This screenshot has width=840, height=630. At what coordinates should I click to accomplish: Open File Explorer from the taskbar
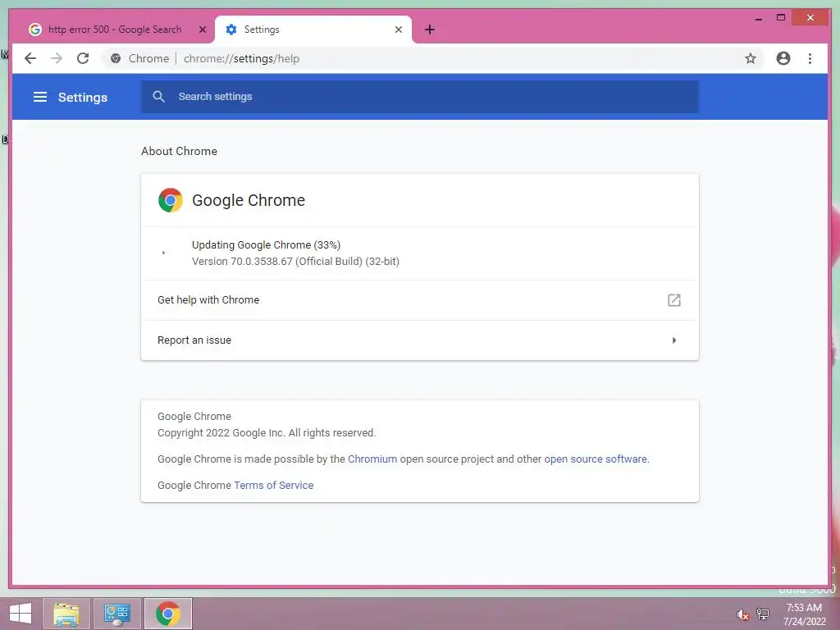pyautogui.click(x=66, y=614)
